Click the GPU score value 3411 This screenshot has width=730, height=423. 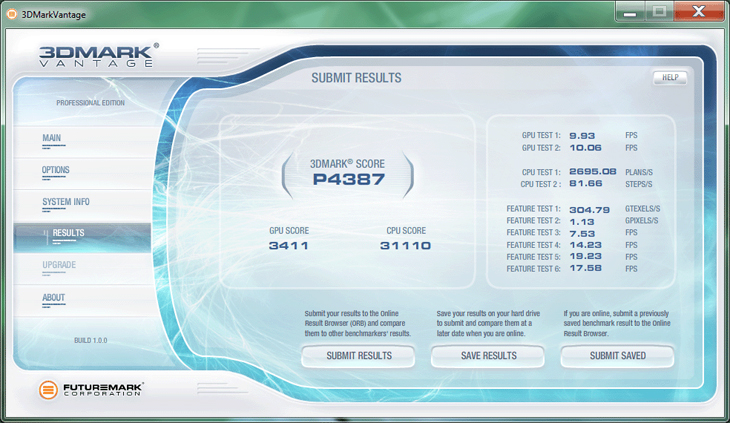click(289, 246)
